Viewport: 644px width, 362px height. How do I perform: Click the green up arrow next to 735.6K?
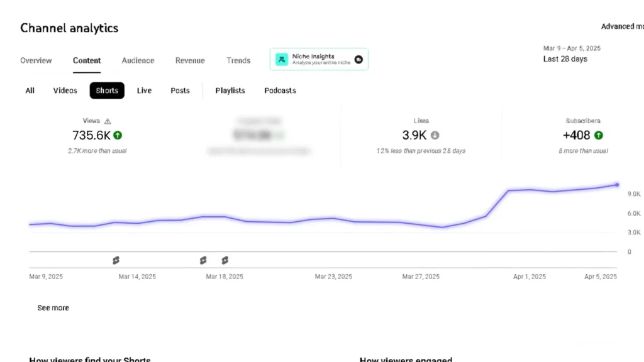click(x=118, y=135)
